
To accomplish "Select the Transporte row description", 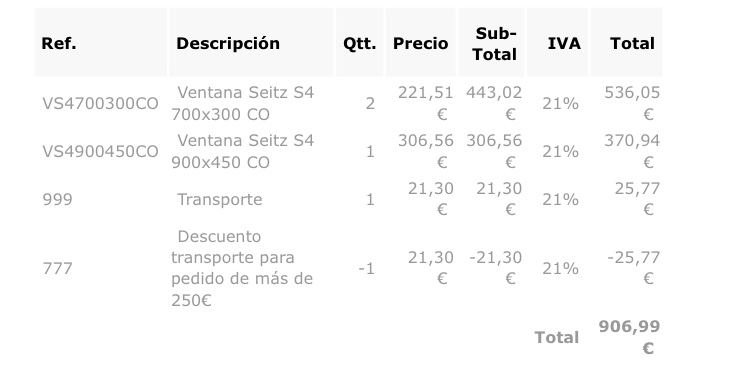I will (220, 199).
